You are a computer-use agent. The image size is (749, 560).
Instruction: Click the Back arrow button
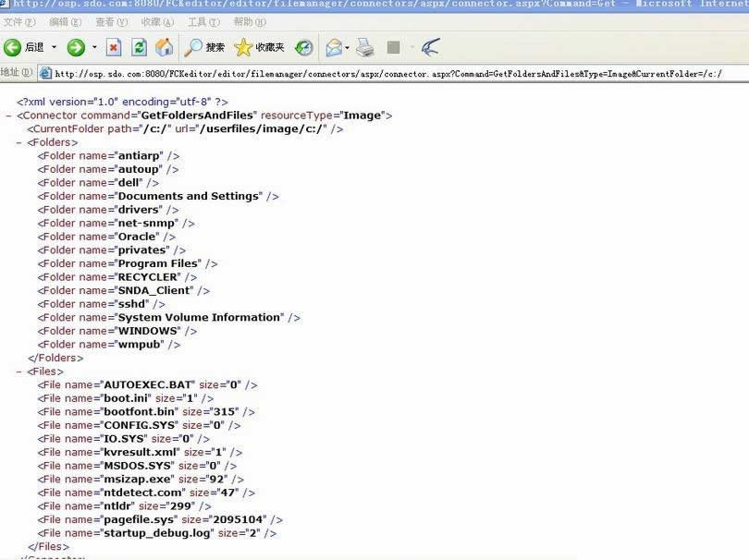pos(13,47)
